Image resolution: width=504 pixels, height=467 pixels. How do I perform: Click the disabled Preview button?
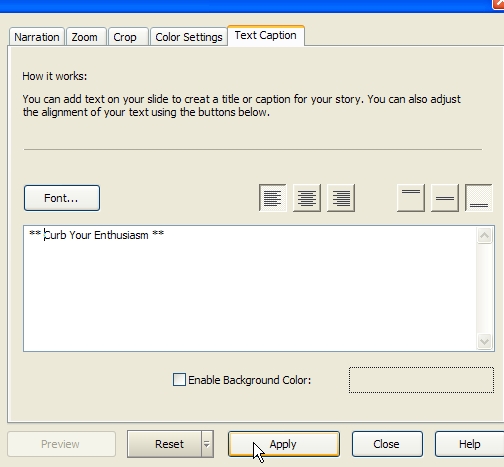click(x=61, y=444)
